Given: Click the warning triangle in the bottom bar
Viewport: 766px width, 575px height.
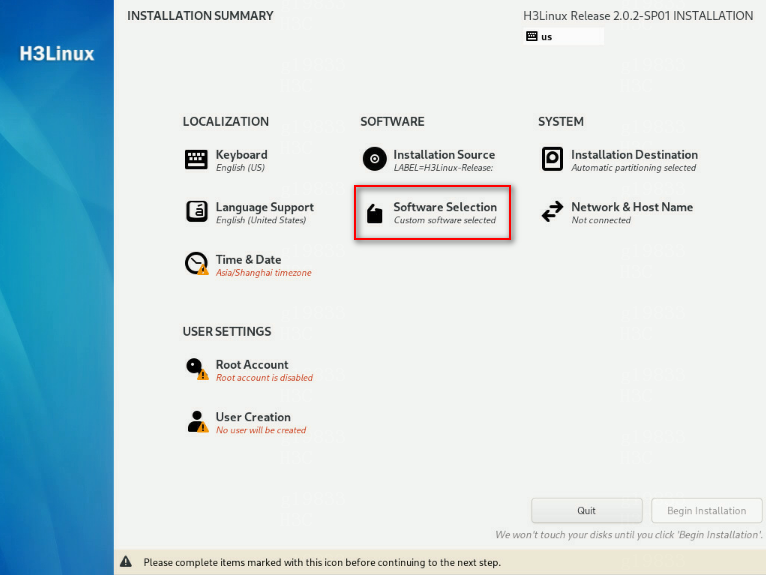Looking at the screenshot, I should point(126,561).
